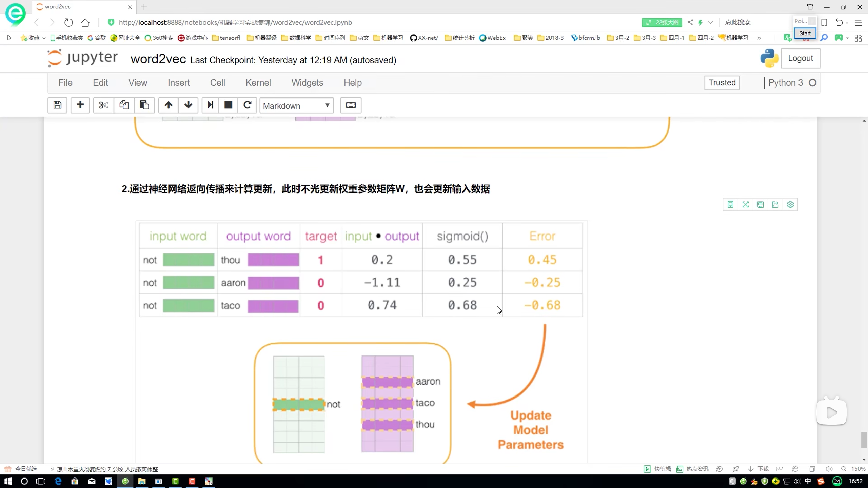
Task: Move selected cell up arrow
Action: pos(168,105)
